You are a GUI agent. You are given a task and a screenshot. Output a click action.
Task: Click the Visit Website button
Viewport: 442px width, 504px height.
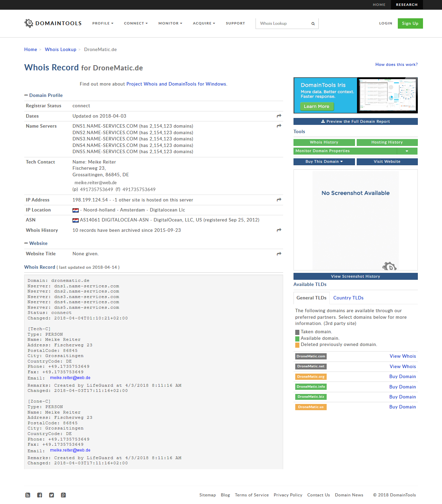click(387, 162)
